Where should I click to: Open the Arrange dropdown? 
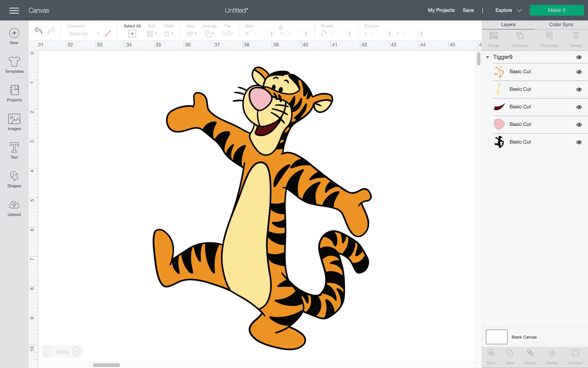pyautogui.click(x=209, y=33)
